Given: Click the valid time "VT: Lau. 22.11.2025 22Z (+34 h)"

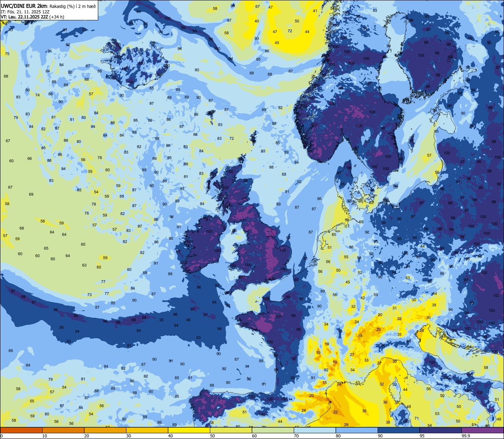Looking at the screenshot, I should (x=32, y=17).
